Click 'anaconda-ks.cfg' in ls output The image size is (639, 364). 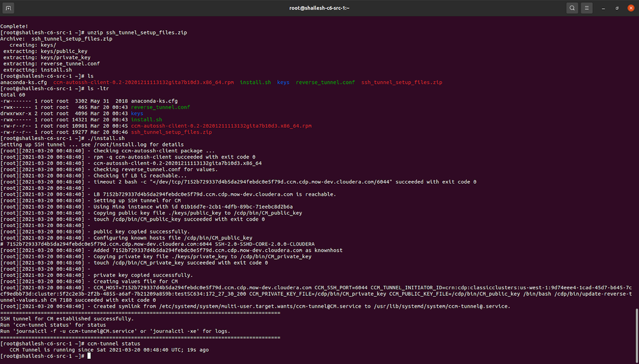tap(24, 83)
